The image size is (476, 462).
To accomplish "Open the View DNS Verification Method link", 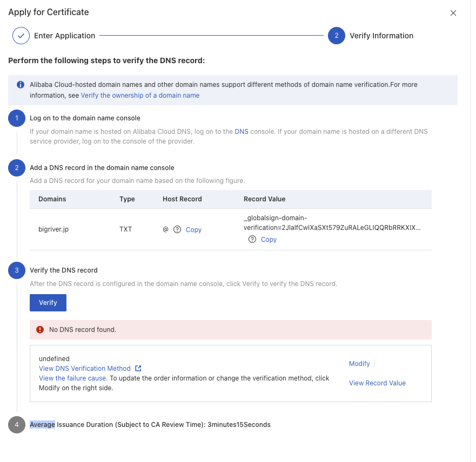I will click(85, 369).
